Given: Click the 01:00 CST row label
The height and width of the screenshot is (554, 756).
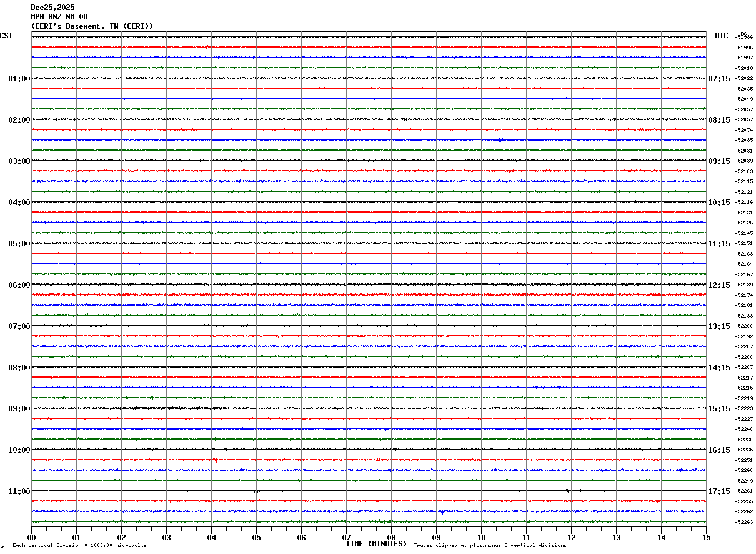Looking at the screenshot, I should 19,79.
